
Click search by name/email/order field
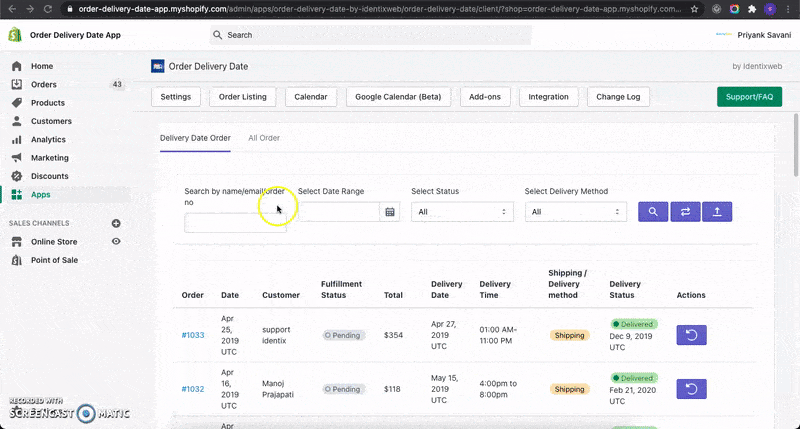click(235, 223)
